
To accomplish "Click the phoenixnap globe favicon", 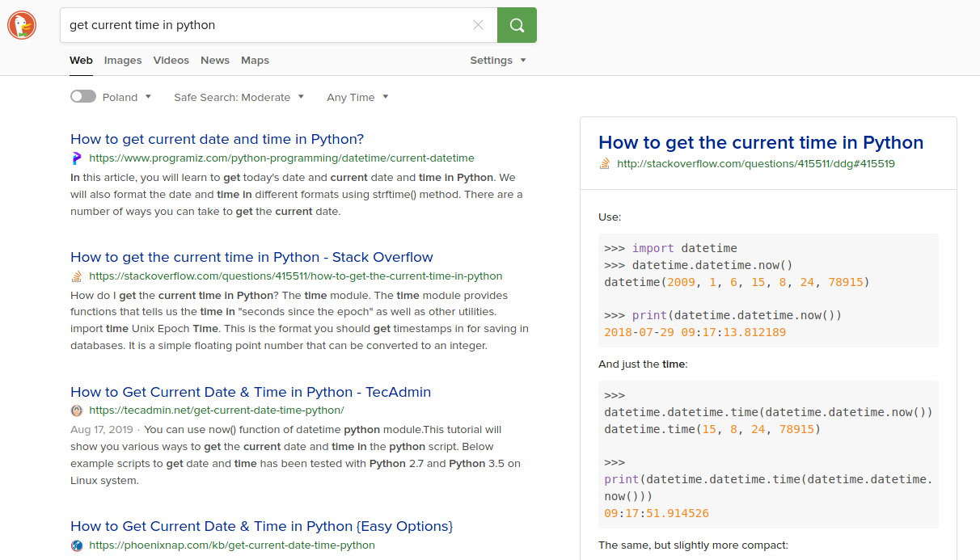I will 77,545.
